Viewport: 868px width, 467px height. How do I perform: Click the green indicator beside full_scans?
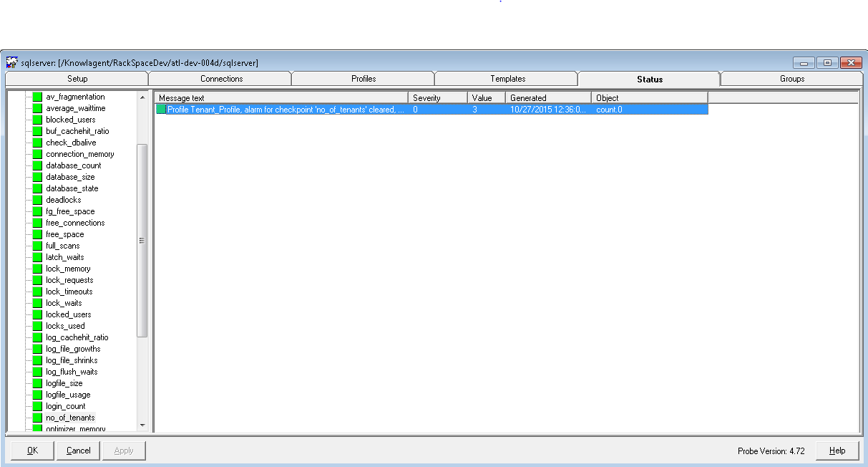(x=37, y=246)
